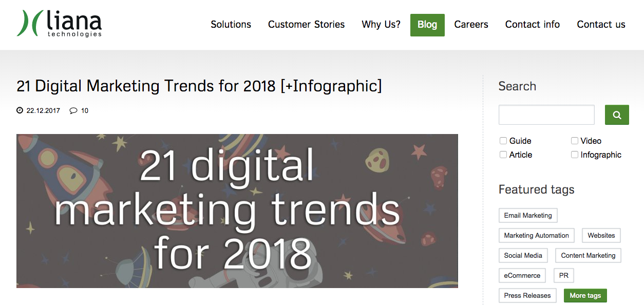The width and height of the screenshot is (644, 305).
Task: Select the Marketing Automation tag
Action: pos(536,235)
